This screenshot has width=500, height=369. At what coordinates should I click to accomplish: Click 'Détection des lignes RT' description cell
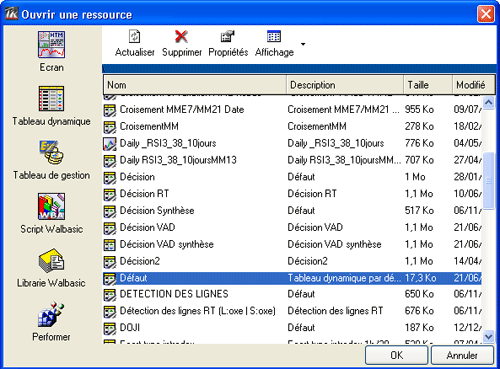335,311
